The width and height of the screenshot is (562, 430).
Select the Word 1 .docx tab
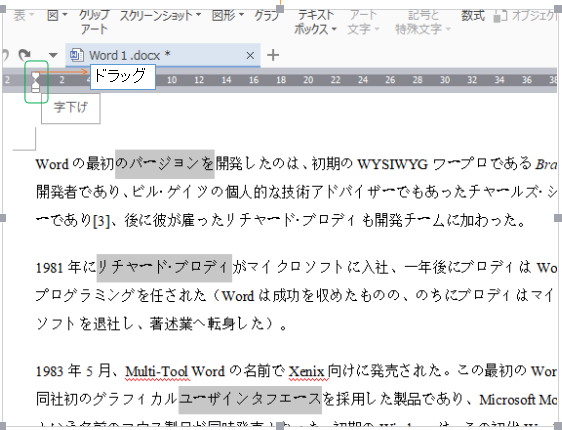pyautogui.click(x=163, y=55)
